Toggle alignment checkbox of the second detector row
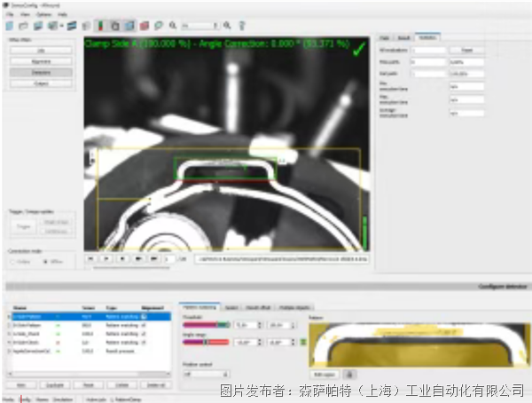 click(x=144, y=325)
